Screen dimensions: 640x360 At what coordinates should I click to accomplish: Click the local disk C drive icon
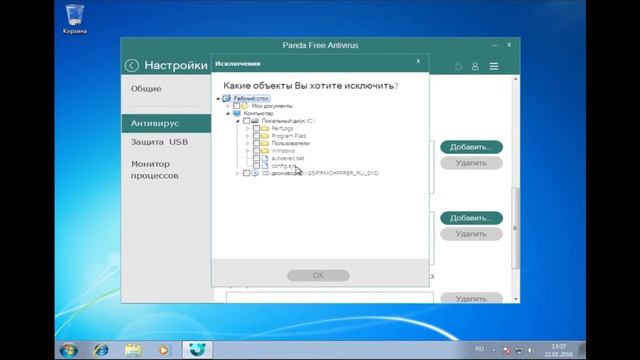click(x=255, y=121)
